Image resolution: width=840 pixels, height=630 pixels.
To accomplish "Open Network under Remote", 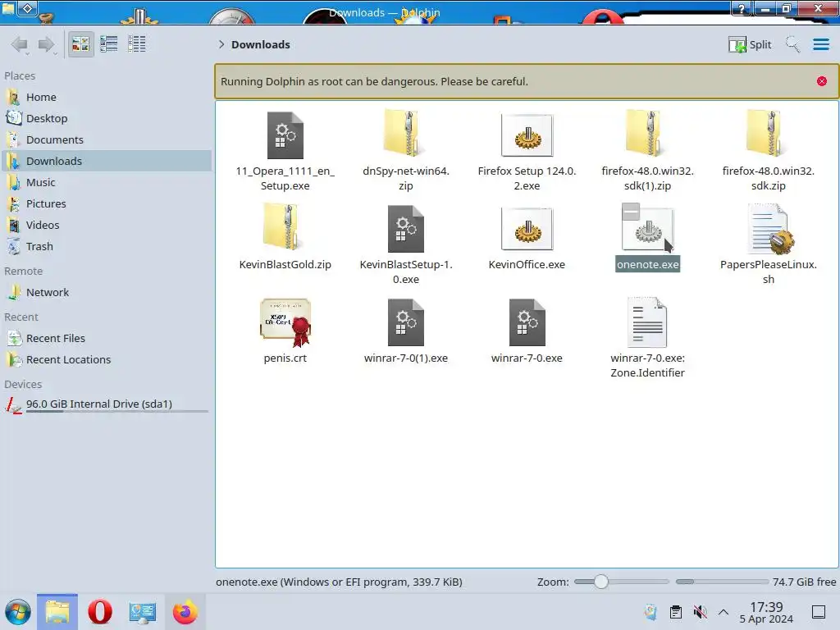I will [x=107, y=293].
